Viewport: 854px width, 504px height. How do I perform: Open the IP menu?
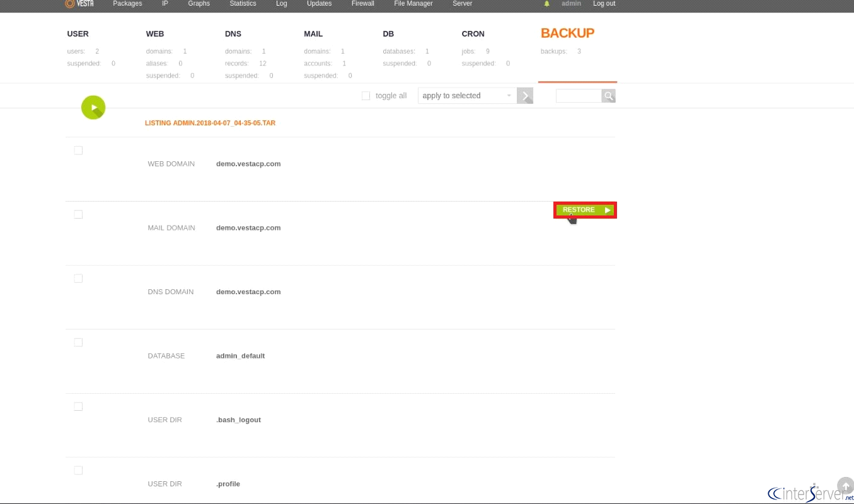click(165, 4)
